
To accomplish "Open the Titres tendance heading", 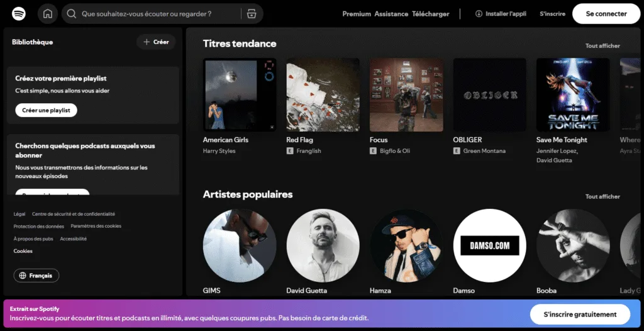I will (240, 43).
